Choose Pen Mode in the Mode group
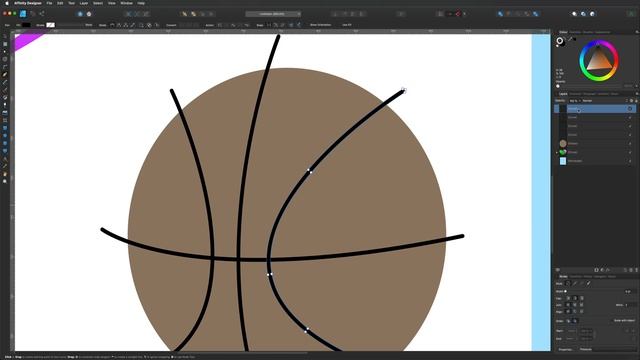The image size is (640, 360). [x=112, y=25]
